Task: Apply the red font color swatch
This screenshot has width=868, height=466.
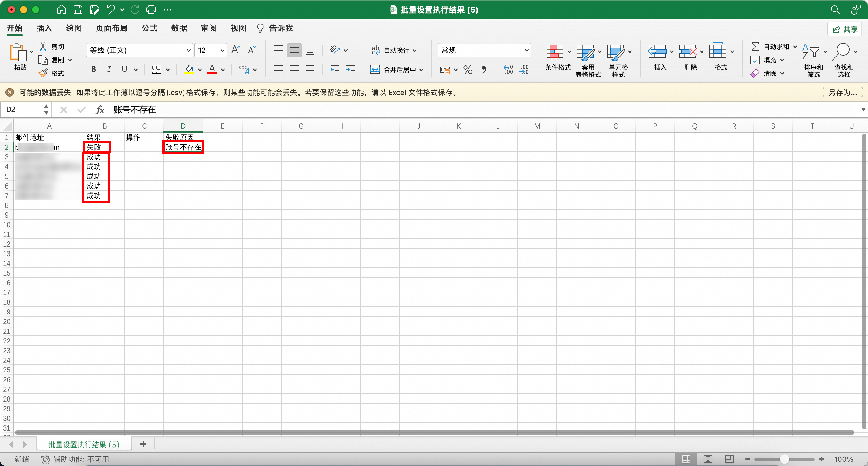Action: pos(212,70)
